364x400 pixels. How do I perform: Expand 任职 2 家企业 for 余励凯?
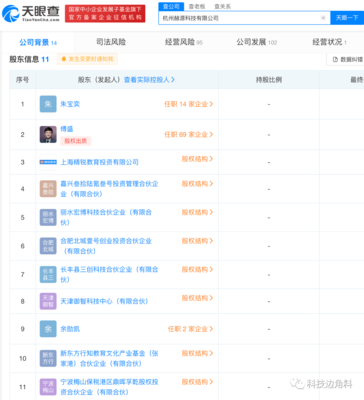point(190,329)
